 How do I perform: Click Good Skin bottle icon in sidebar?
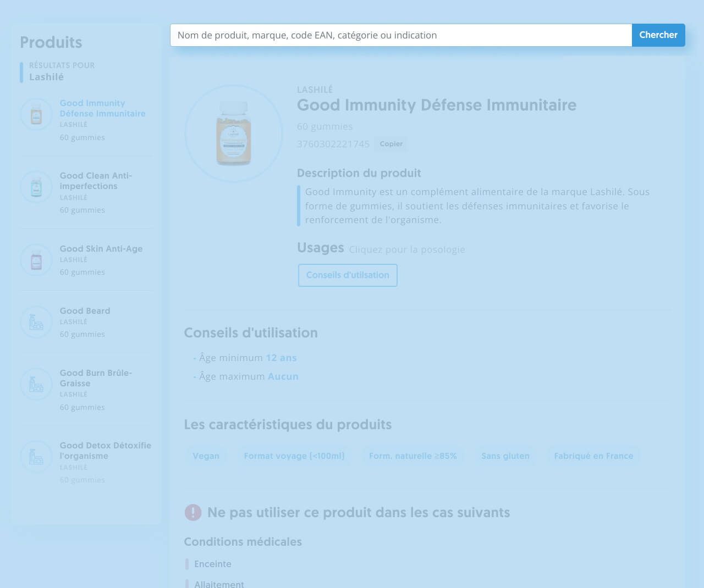(36, 260)
